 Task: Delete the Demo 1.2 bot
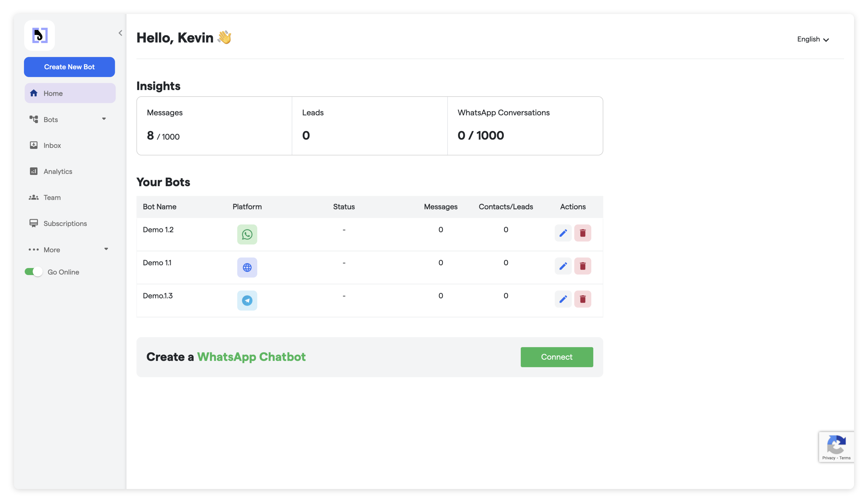pyautogui.click(x=582, y=233)
